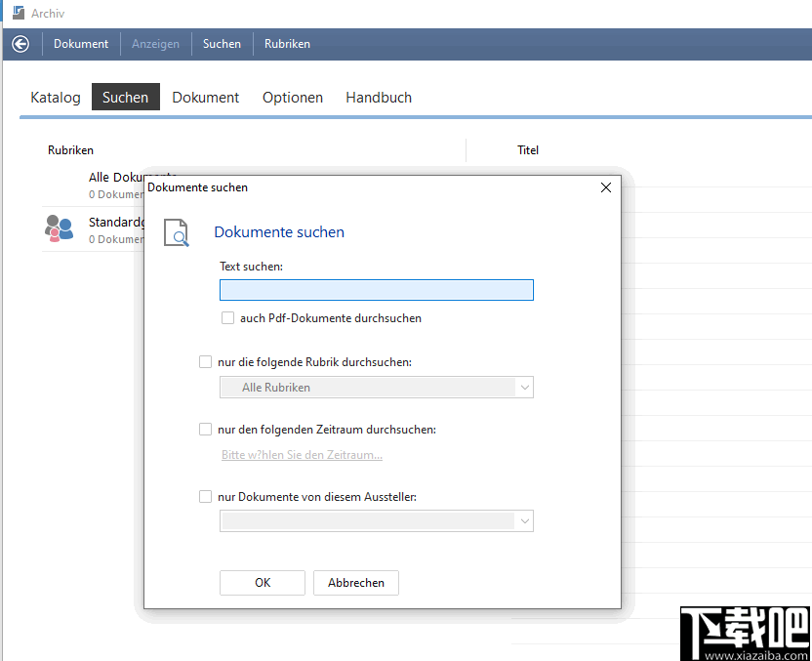Open the Rubriken toolbar menu
Viewport: 812px width, 661px height.
(287, 44)
